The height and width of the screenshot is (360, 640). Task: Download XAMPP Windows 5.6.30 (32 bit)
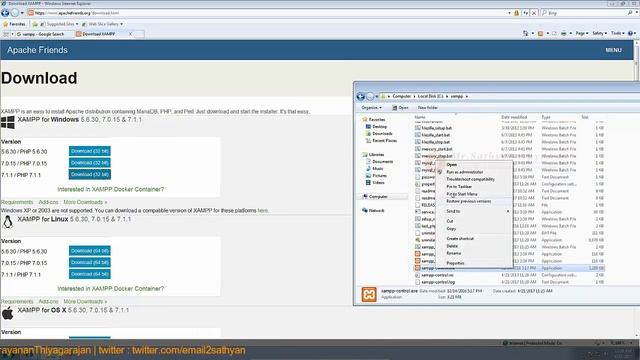point(90,151)
